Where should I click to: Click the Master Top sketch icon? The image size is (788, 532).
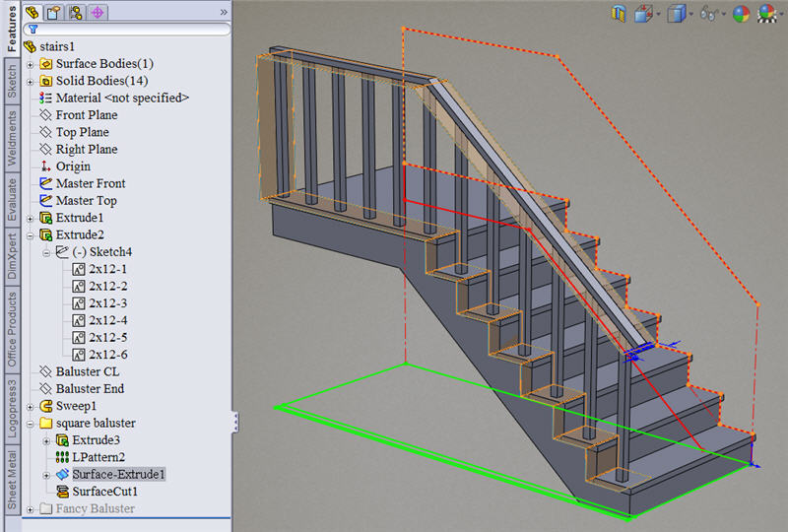point(45,201)
